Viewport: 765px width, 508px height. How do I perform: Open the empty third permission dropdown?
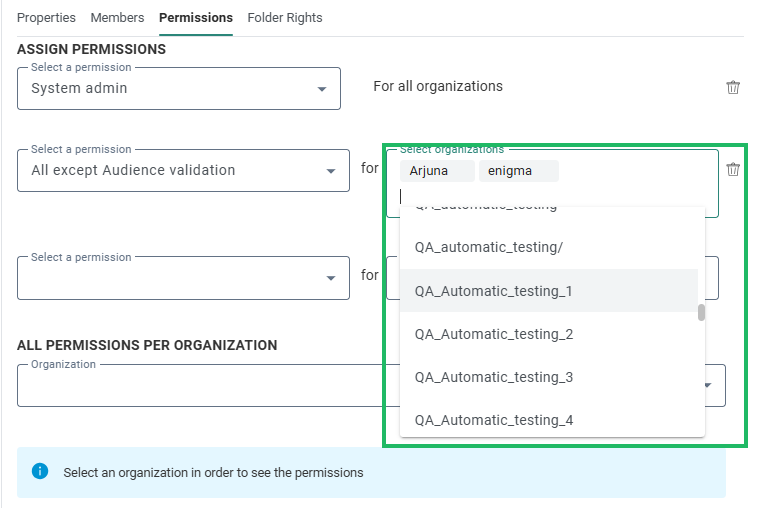[x=331, y=278]
